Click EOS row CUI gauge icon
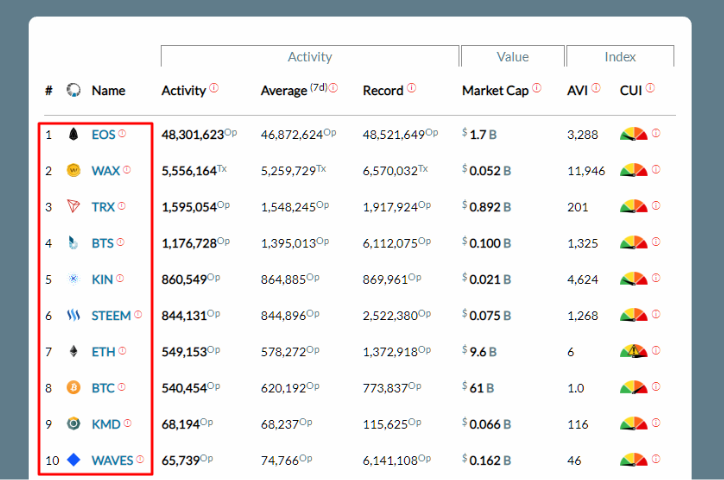Screen dimensions: 724x480 [634, 134]
